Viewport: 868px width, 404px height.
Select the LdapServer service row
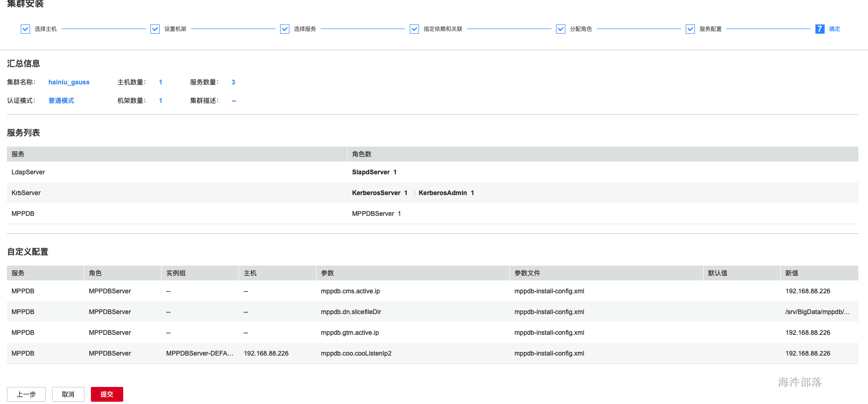pyautogui.click(x=432, y=172)
